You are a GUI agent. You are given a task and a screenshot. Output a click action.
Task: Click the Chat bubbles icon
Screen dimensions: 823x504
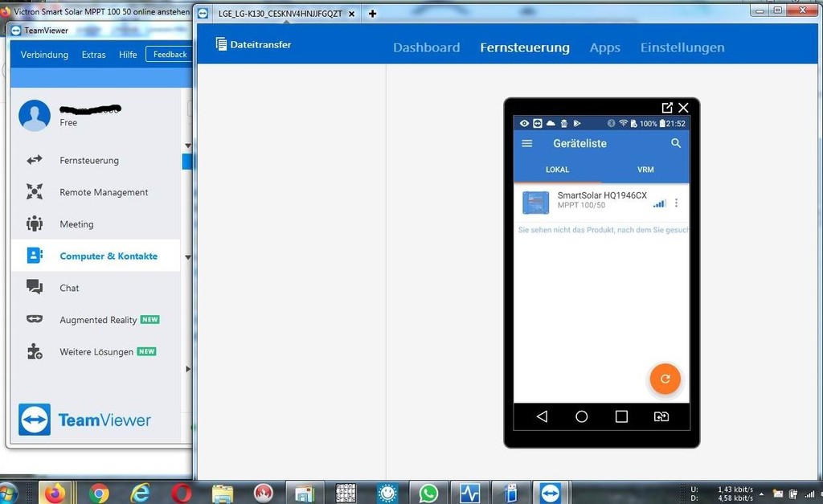(x=35, y=287)
